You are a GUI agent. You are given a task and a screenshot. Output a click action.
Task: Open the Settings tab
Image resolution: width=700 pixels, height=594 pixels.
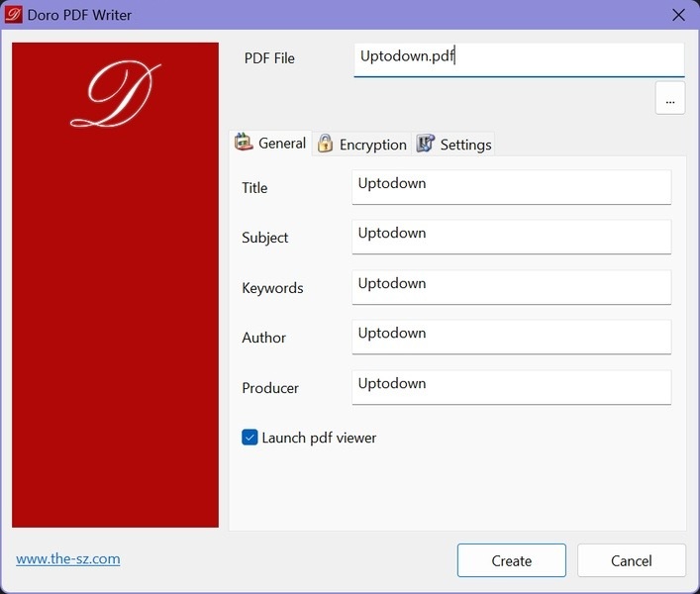click(x=465, y=145)
